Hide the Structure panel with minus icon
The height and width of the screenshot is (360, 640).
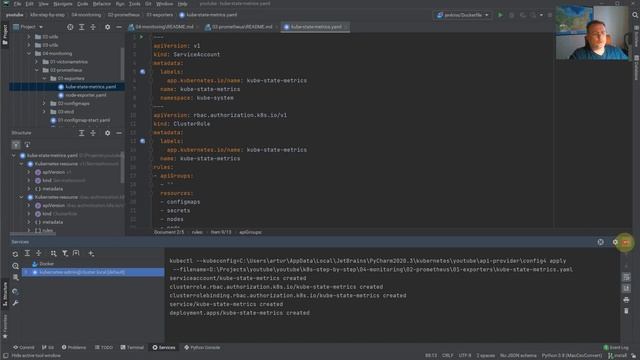coord(119,133)
